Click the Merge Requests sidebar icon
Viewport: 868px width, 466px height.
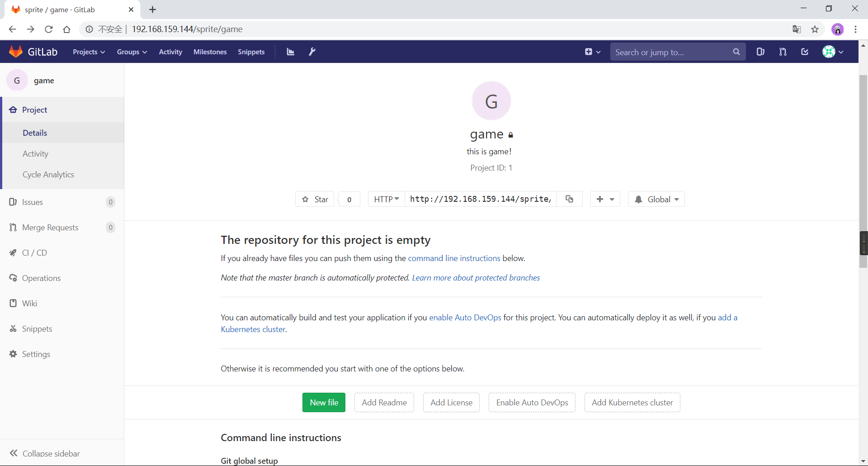click(13, 227)
